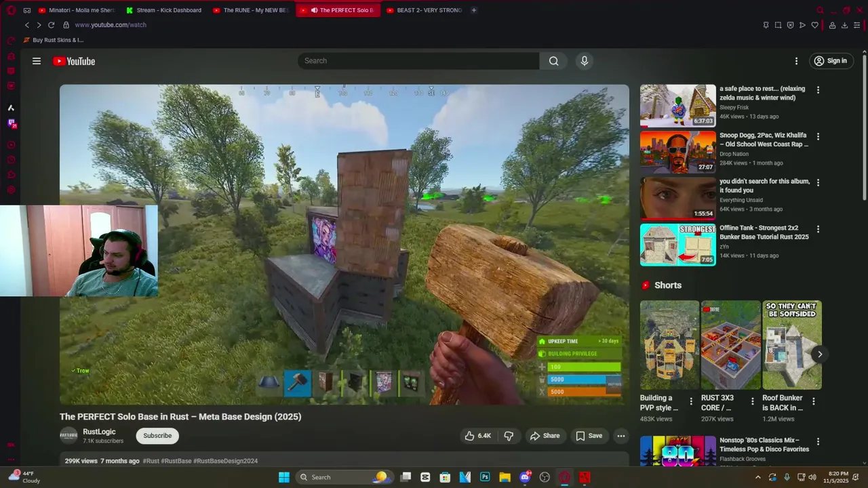868x488 pixels.
Task: Open Buy Rust Skins bookmark
Action: [x=54, y=40]
